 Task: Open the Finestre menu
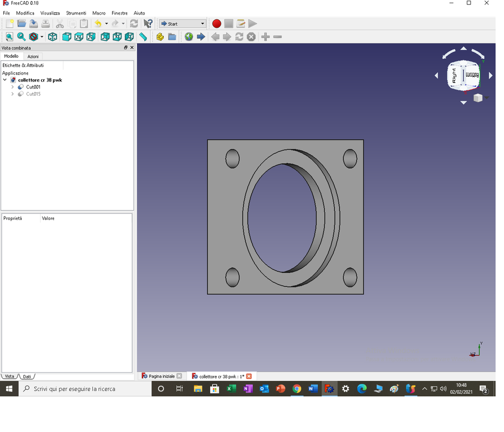(x=119, y=13)
